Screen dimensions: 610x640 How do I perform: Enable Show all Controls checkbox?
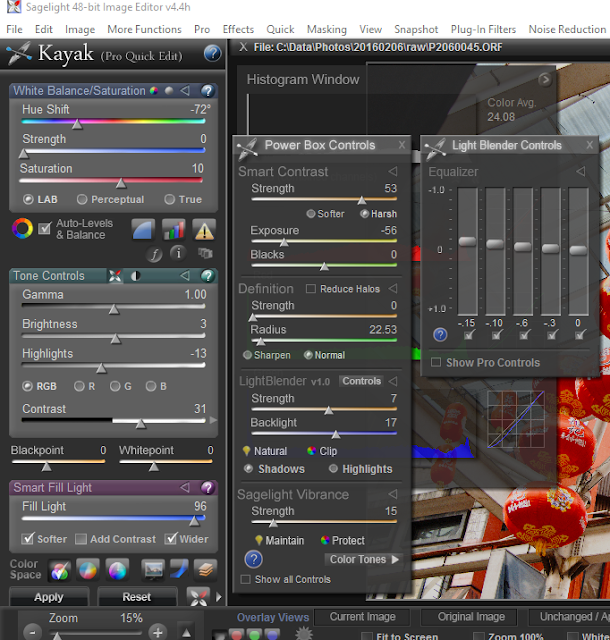tap(245, 579)
